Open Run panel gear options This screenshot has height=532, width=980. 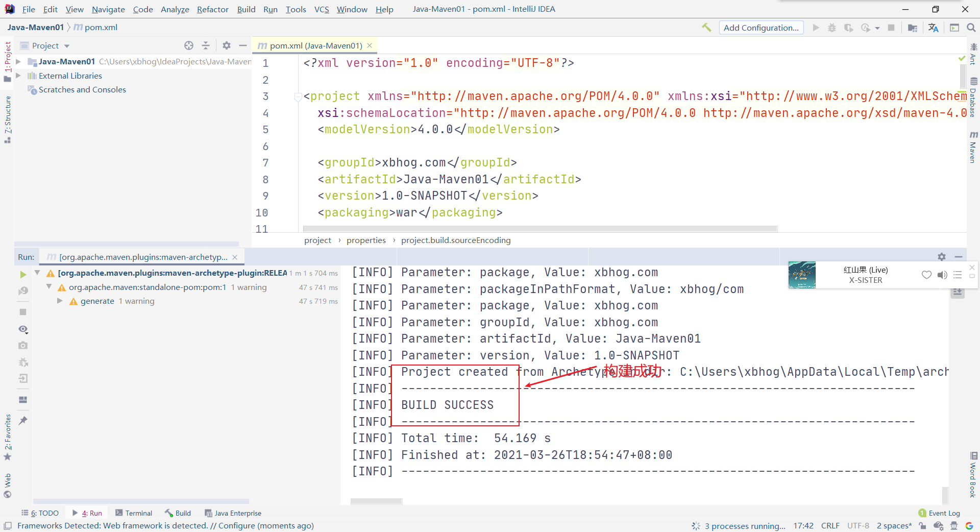pos(942,257)
